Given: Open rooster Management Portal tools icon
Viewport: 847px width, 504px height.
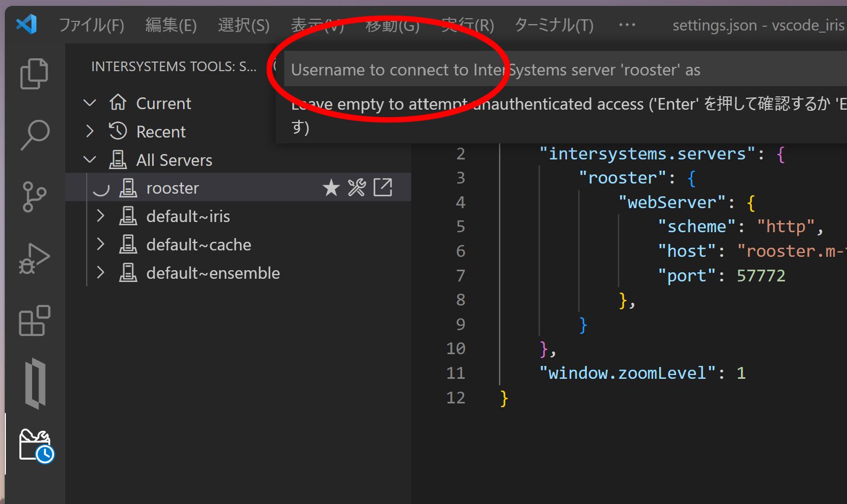Looking at the screenshot, I should (357, 188).
